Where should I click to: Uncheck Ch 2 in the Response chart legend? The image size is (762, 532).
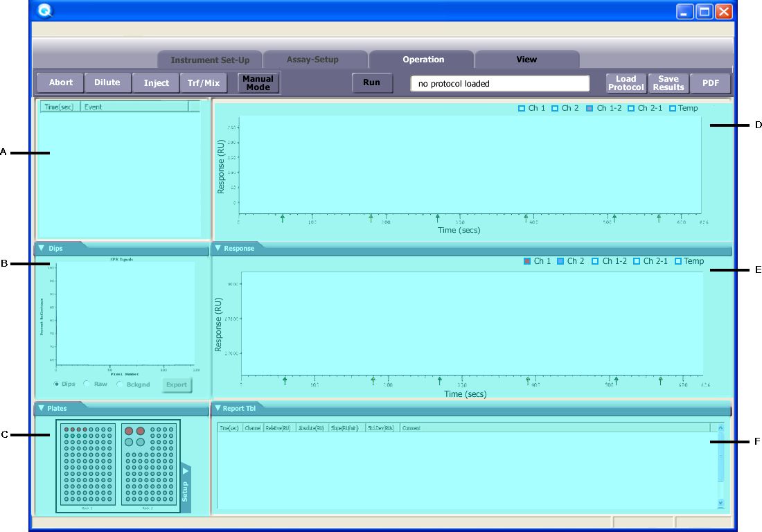(560, 261)
